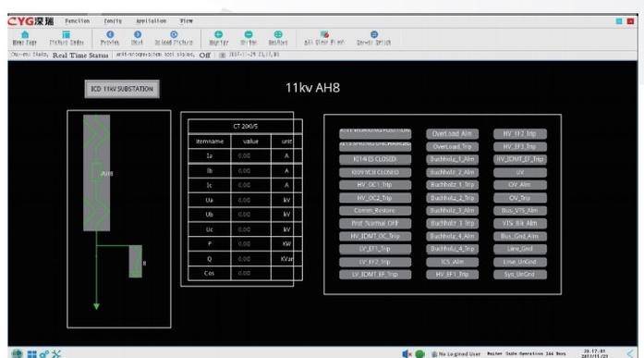Click the muted speaker icon in status bar

pos(407,354)
